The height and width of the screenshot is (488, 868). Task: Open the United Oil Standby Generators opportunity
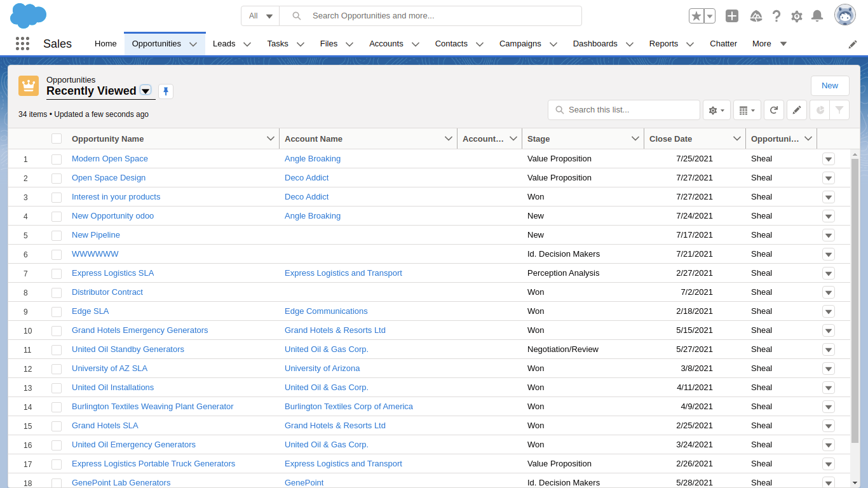coord(128,349)
